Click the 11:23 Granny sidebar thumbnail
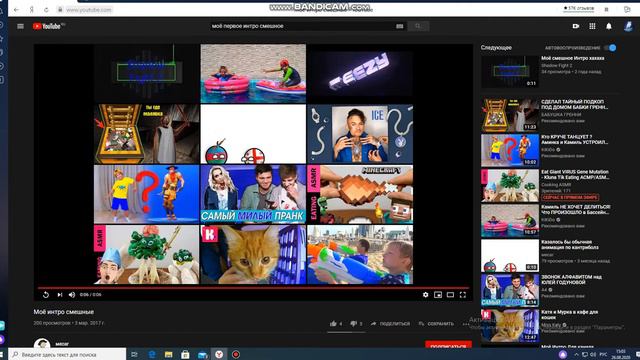Image resolution: width=640 pixels, height=360 pixels. pos(509,116)
